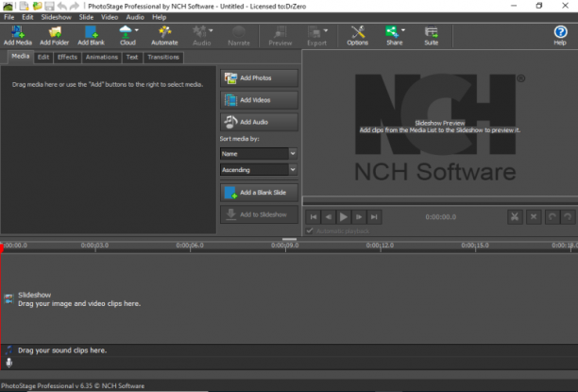Image resolution: width=578 pixels, height=392 pixels.
Task: Click the sound track music note icon
Action: point(8,349)
